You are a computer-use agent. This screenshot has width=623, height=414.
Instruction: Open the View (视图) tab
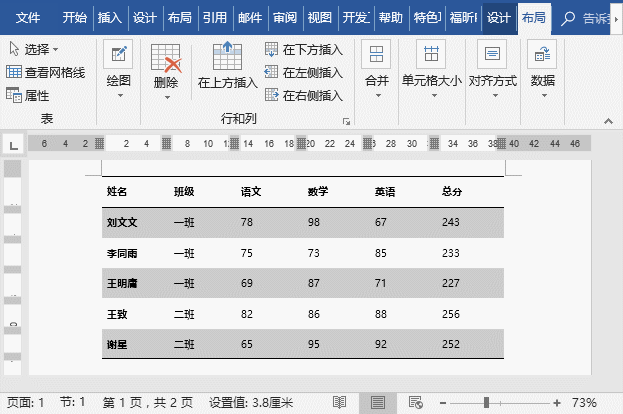320,18
